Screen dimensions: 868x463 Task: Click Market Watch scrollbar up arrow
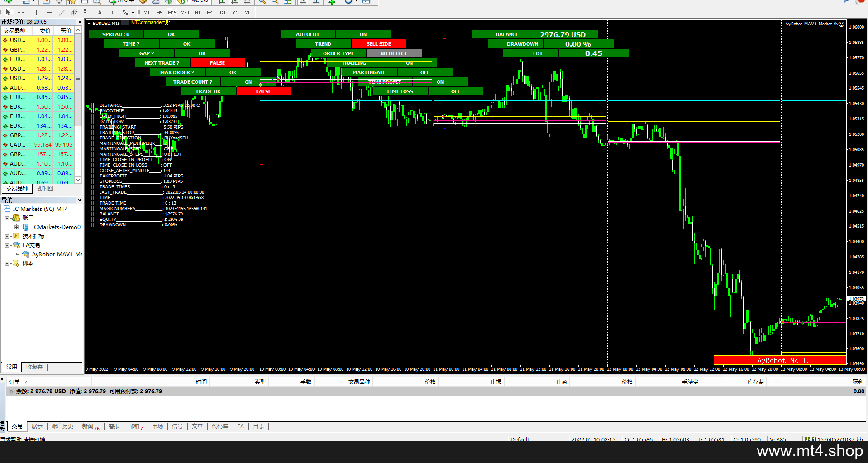(x=78, y=30)
